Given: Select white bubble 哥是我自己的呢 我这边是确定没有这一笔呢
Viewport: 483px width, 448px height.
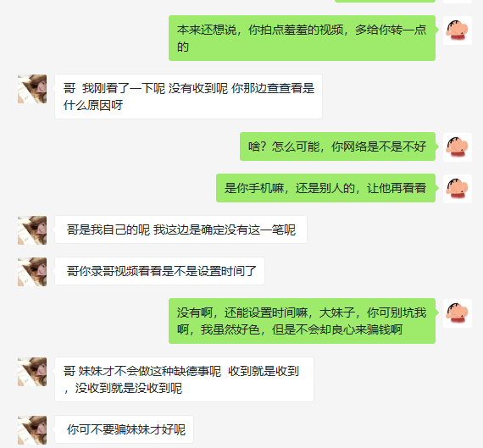Looking at the screenshot, I should 180,230.
